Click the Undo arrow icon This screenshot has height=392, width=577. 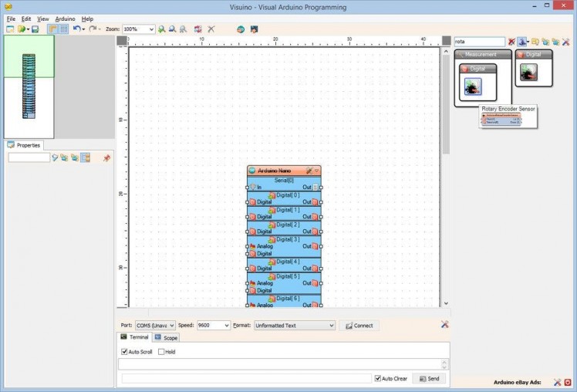tap(76, 29)
